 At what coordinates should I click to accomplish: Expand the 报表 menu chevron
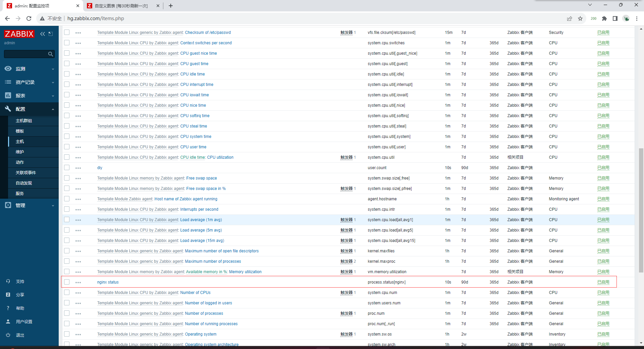53,96
